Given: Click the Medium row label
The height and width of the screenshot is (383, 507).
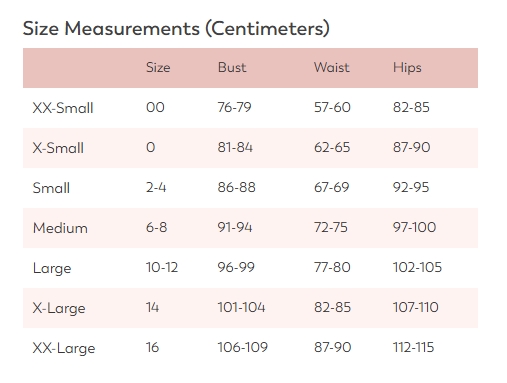Looking at the screenshot, I should point(60,228).
